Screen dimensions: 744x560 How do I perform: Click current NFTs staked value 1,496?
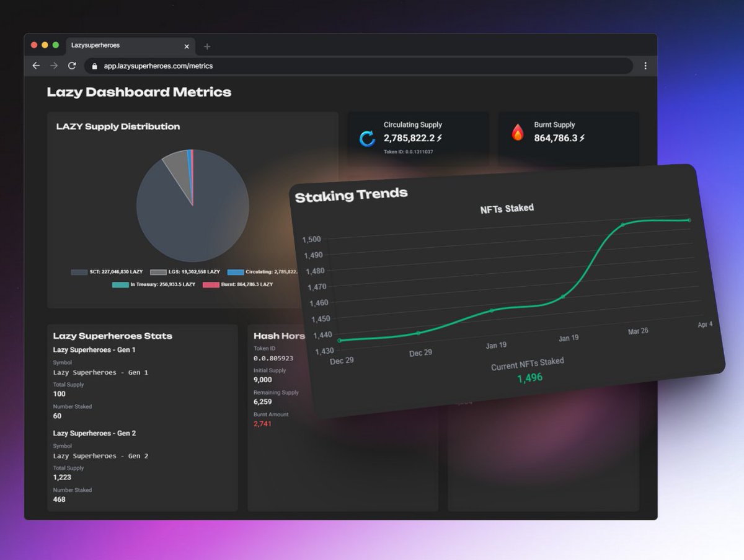[x=529, y=378]
